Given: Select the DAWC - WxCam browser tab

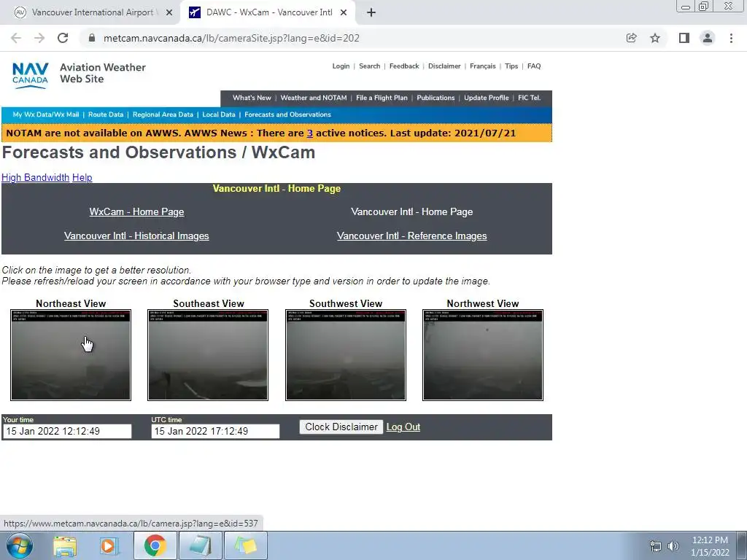Looking at the screenshot, I should 268,13.
